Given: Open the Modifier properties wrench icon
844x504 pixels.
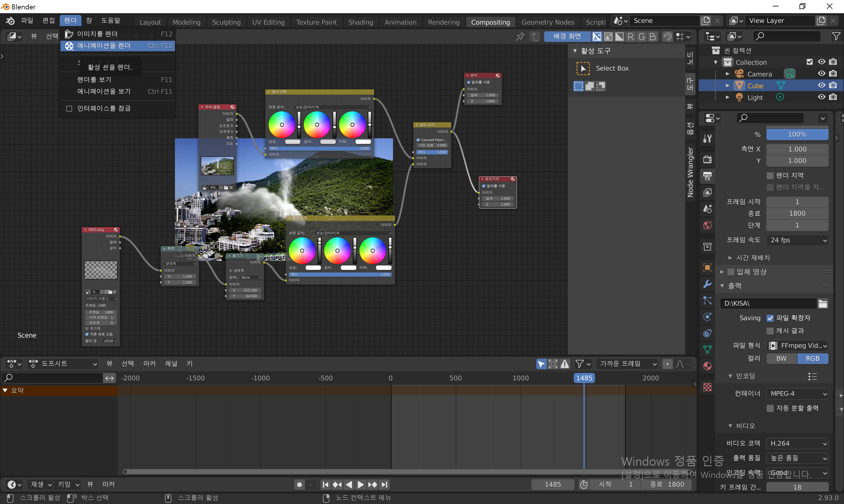Looking at the screenshot, I should pos(707,284).
